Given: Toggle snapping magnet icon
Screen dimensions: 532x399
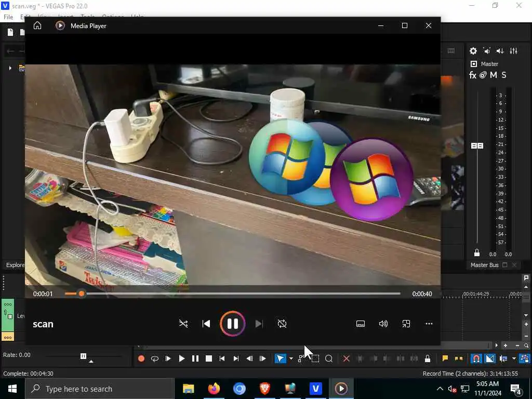Looking at the screenshot, I should click(476, 358).
